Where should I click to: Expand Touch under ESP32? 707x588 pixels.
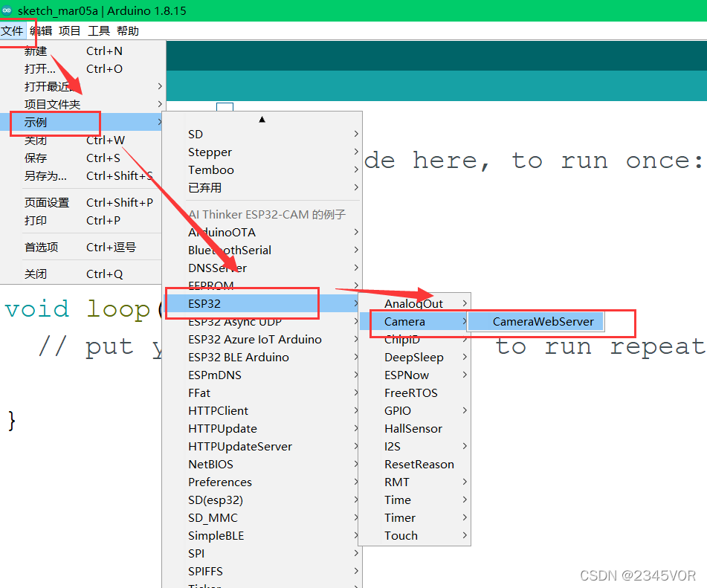tap(414, 535)
